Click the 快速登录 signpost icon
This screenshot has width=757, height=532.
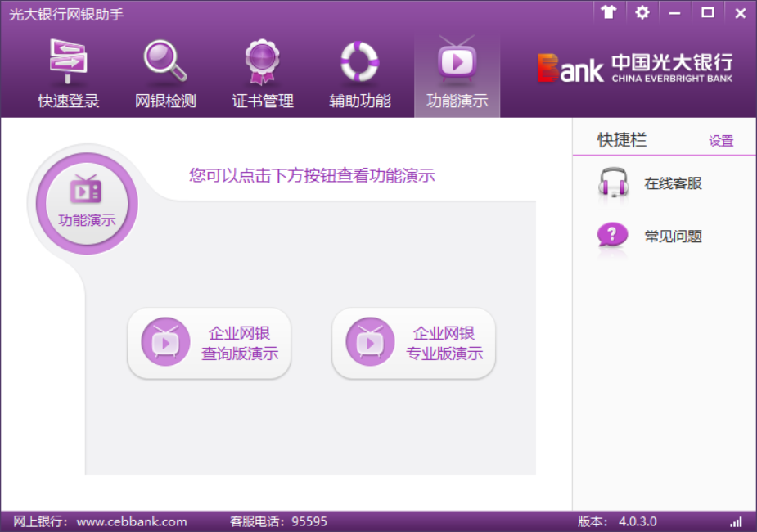[x=69, y=61]
